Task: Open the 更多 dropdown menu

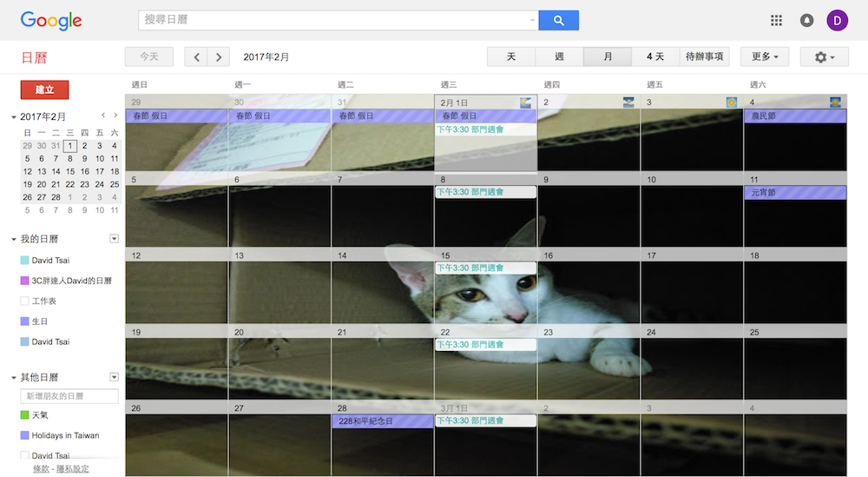Action: tap(764, 57)
